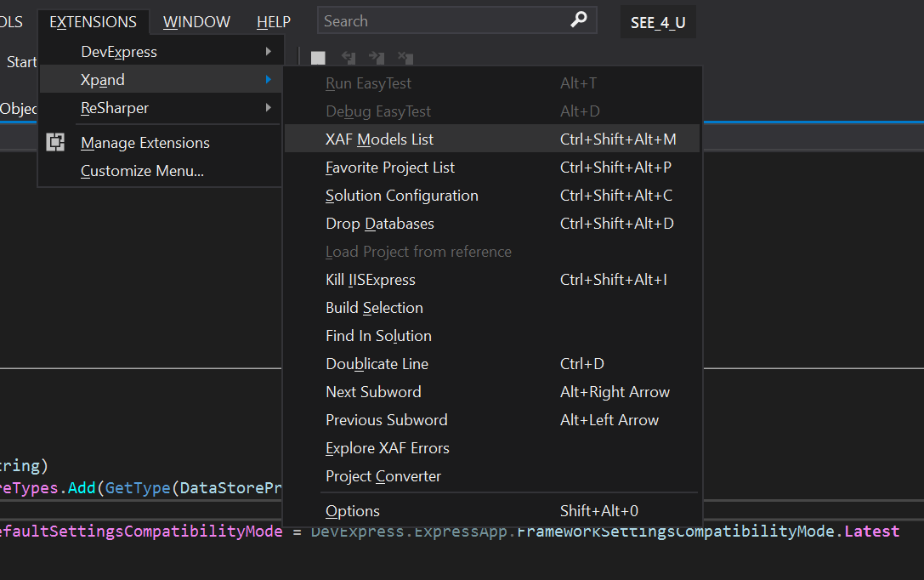Viewport: 924px width, 580px height.
Task: Select Xpand menu entry
Action: (161, 79)
